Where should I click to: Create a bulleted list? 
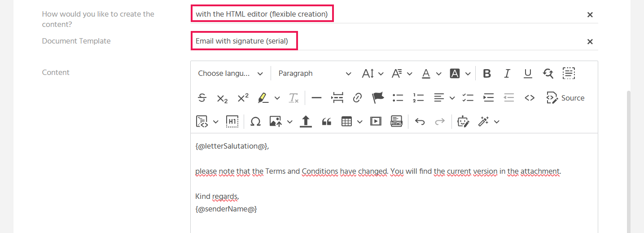[398, 98]
